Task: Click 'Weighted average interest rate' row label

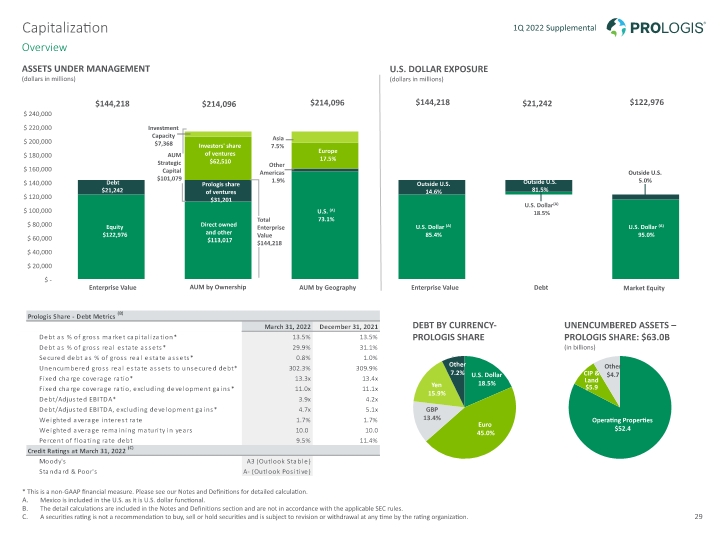Action: [x=90, y=420]
